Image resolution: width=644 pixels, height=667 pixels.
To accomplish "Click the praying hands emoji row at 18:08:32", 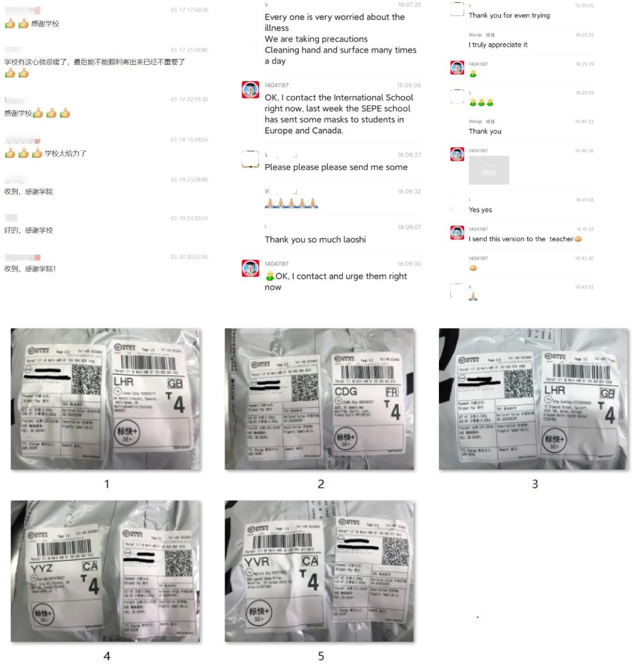I will (292, 203).
